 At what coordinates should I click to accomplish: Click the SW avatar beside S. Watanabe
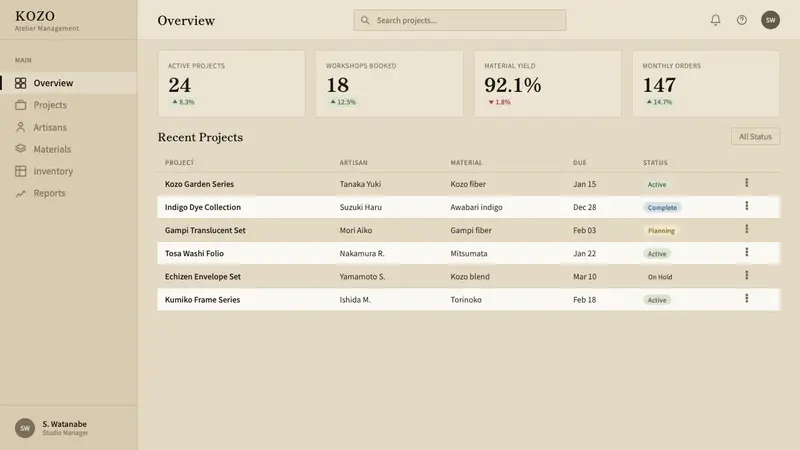point(24,428)
